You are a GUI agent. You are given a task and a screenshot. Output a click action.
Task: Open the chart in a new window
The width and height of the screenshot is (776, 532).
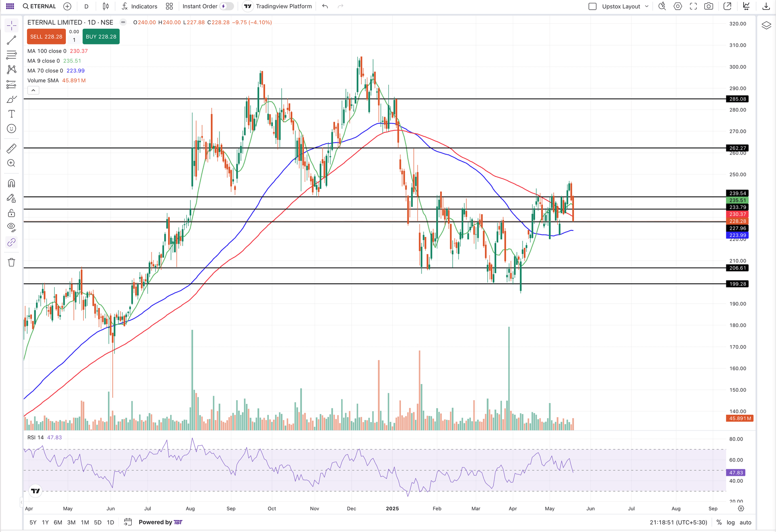pyautogui.click(x=727, y=6)
